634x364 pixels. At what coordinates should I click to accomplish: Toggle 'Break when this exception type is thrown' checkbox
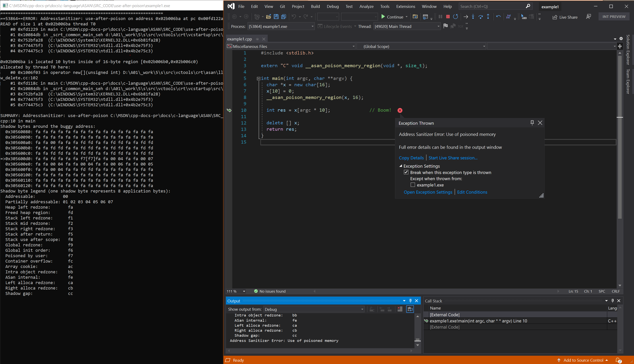[x=406, y=172]
